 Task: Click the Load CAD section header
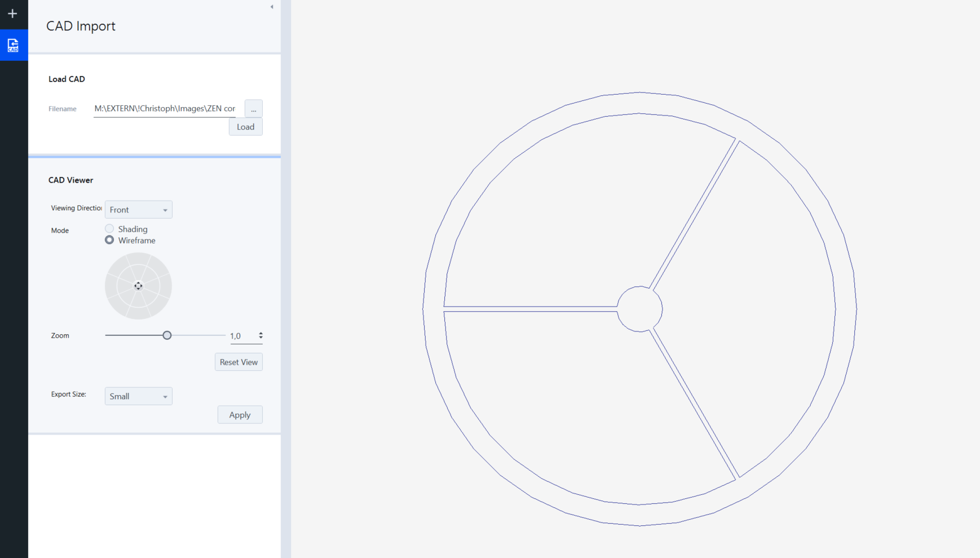67,79
